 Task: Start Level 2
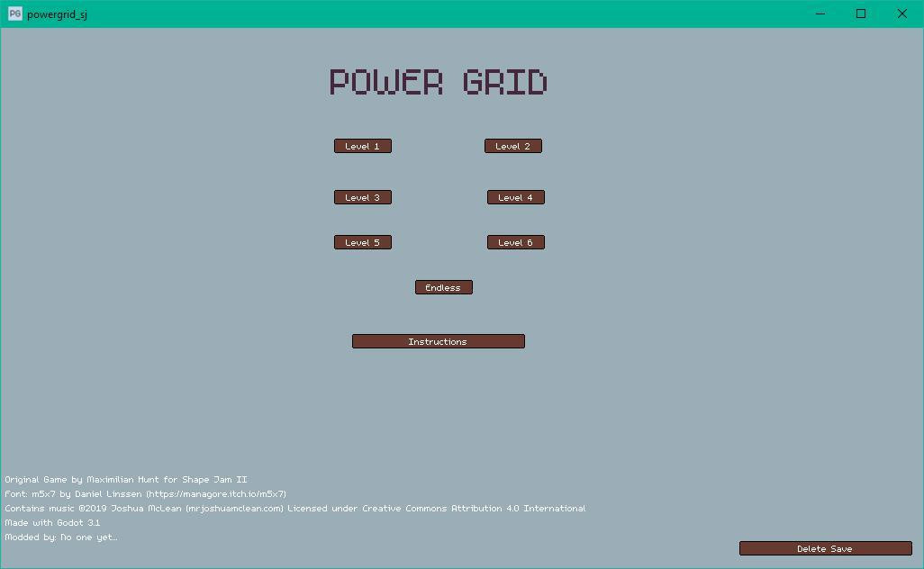[512, 146]
